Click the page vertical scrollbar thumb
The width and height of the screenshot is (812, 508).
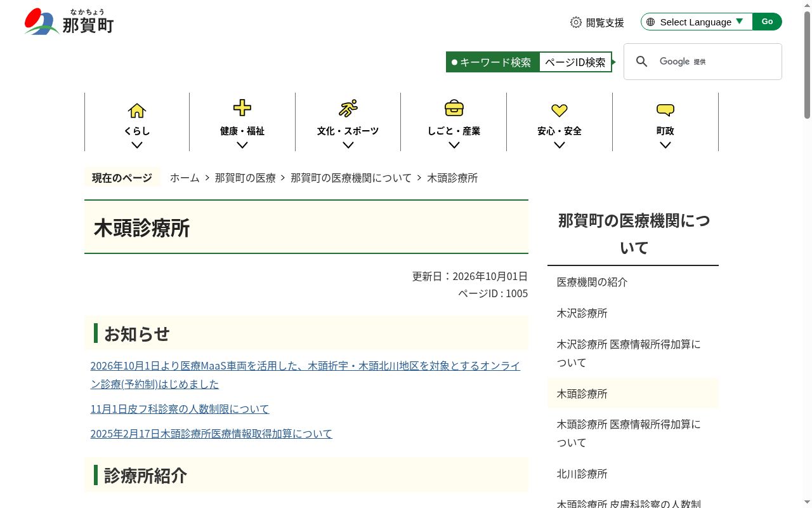[x=807, y=65]
